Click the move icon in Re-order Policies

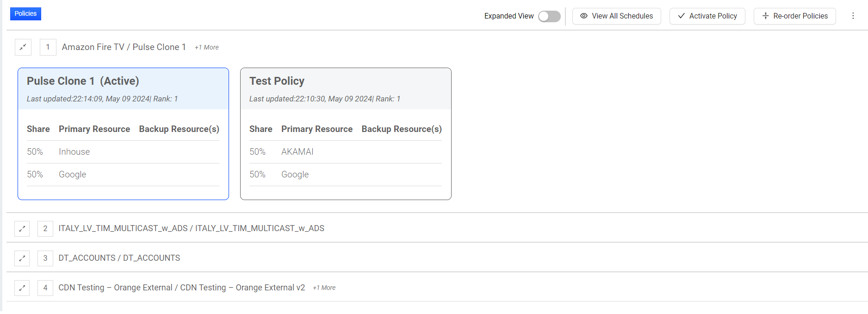pyautogui.click(x=765, y=16)
